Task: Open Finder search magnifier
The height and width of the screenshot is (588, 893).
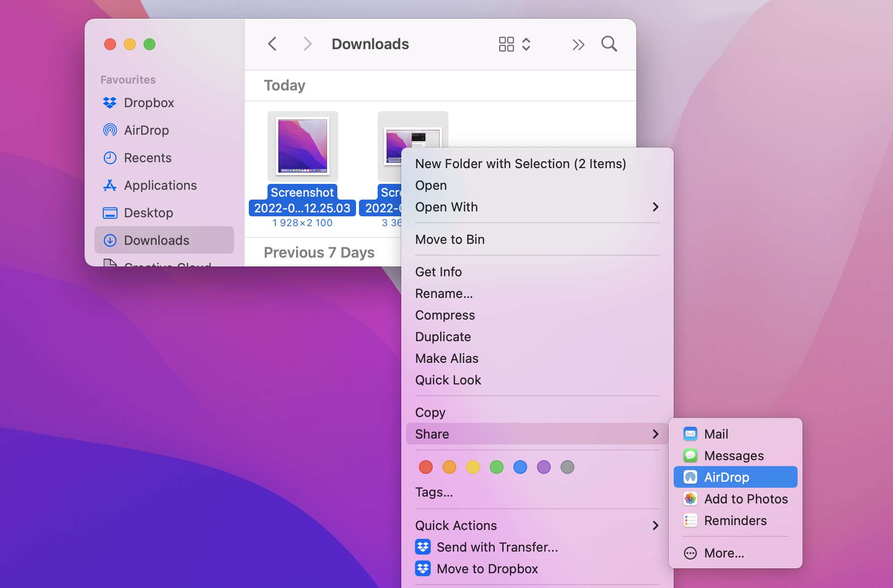Action: pyautogui.click(x=609, y=44)
